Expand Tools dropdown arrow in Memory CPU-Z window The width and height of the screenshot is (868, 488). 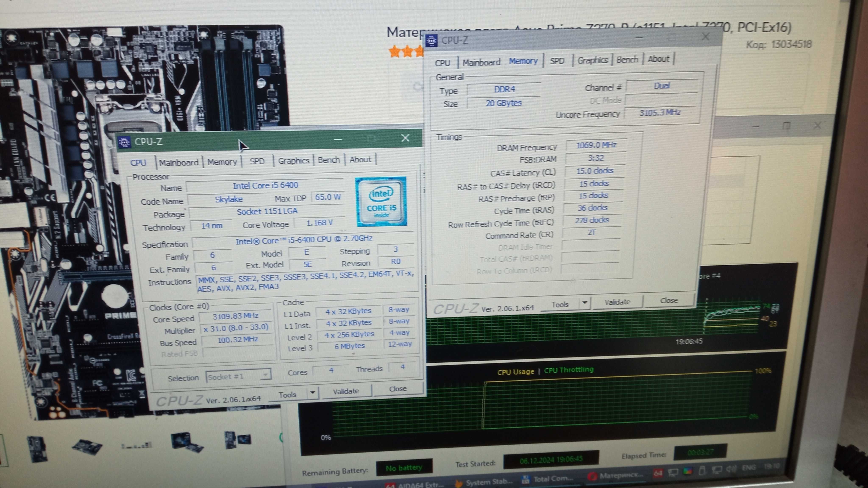pos(585,303)
